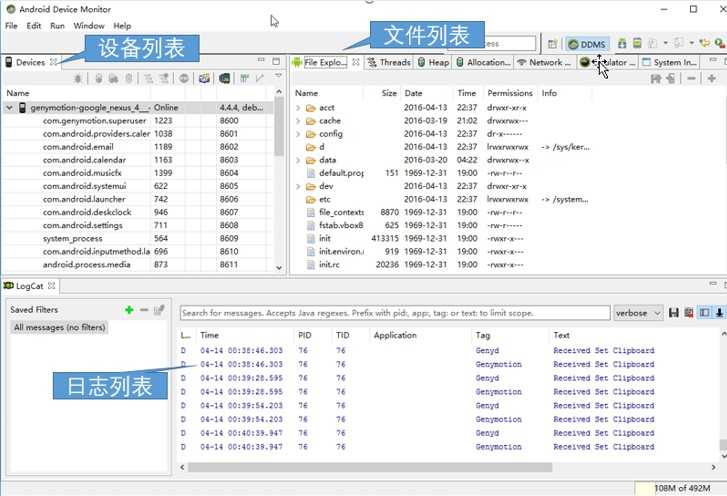The image size is (727, 496).
Task: Select All messages (no filters) saved filter
Action: [x=59, y=328]
